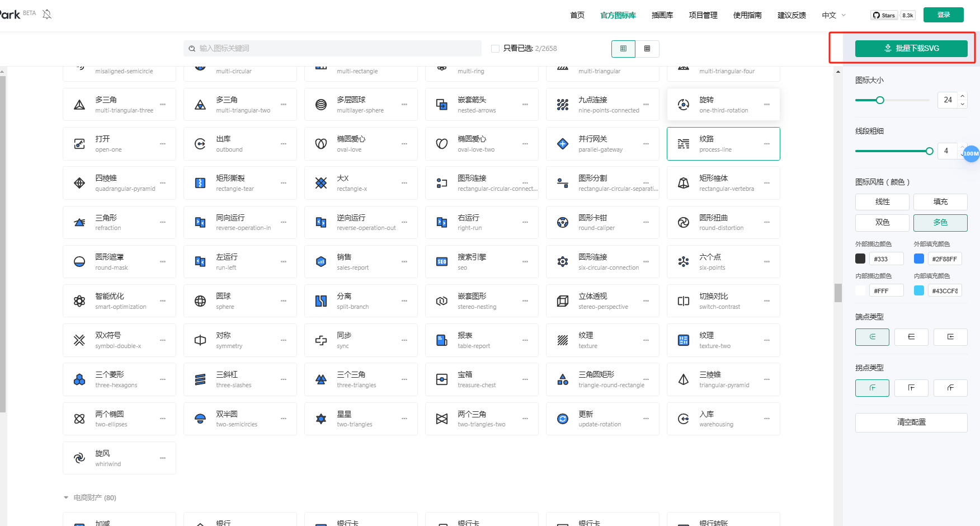
Task: Click the batch download SVG button
Action: click(x=911, y=49)
